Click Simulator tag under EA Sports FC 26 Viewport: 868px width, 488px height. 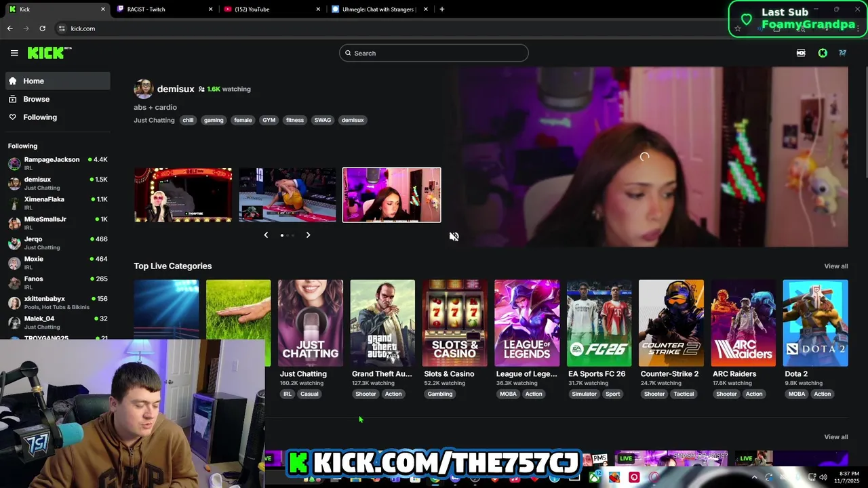pyautogui.click(x=584, y=394)
